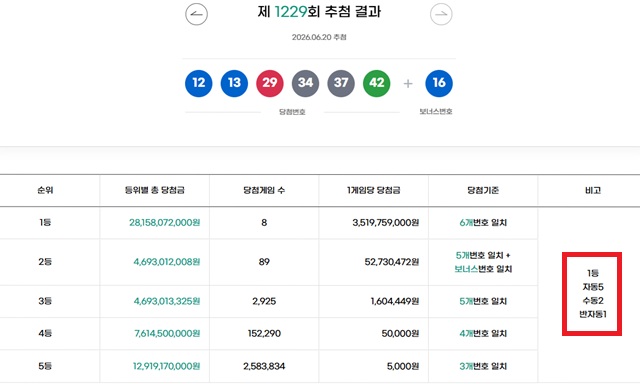This screenshot has width=640, height=384.
Task: Click criterion 5개번호 일치 + 보너스번호 일치
Action: coord(483,262)
